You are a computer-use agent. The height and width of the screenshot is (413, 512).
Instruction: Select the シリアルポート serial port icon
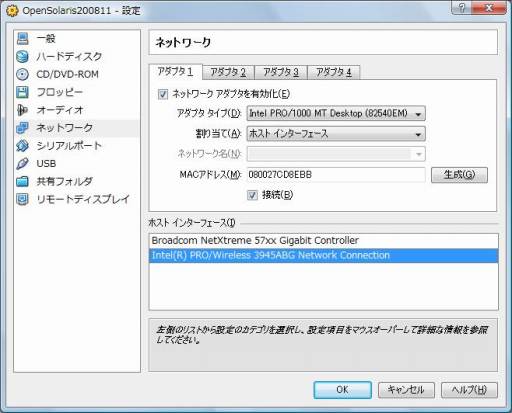coord(22,146)
